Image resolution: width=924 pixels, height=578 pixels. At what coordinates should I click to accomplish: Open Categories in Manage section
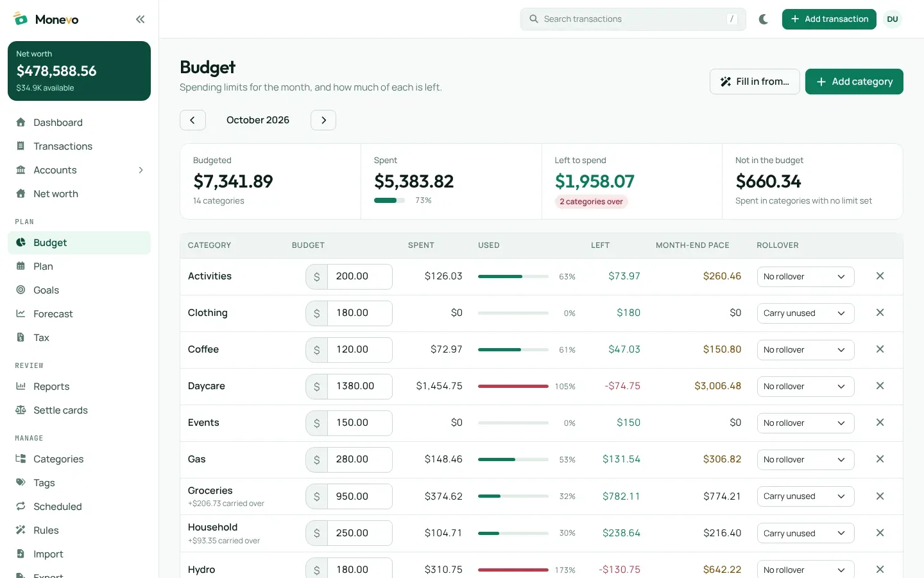coord(79,459)
